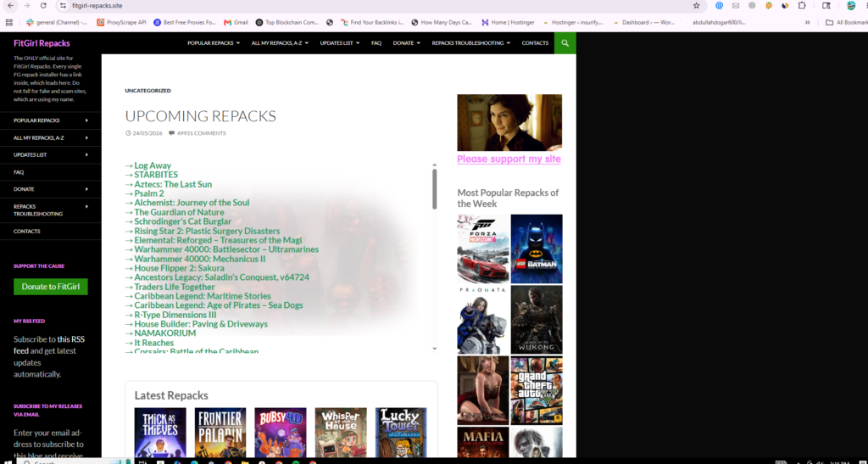Expand Popular Repacks in the top menu

pos(213,43)
